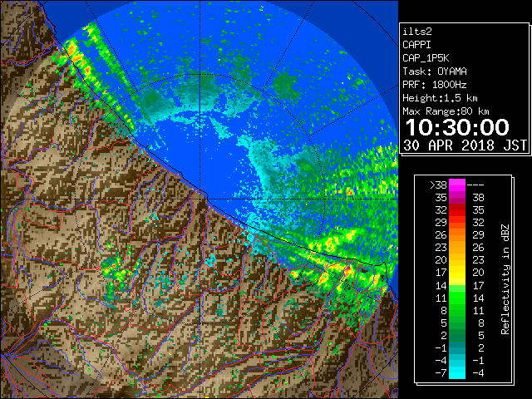Click the 'CAPPI' product text
The height and width of the screenshot is (399, 532).
point(416,45)
